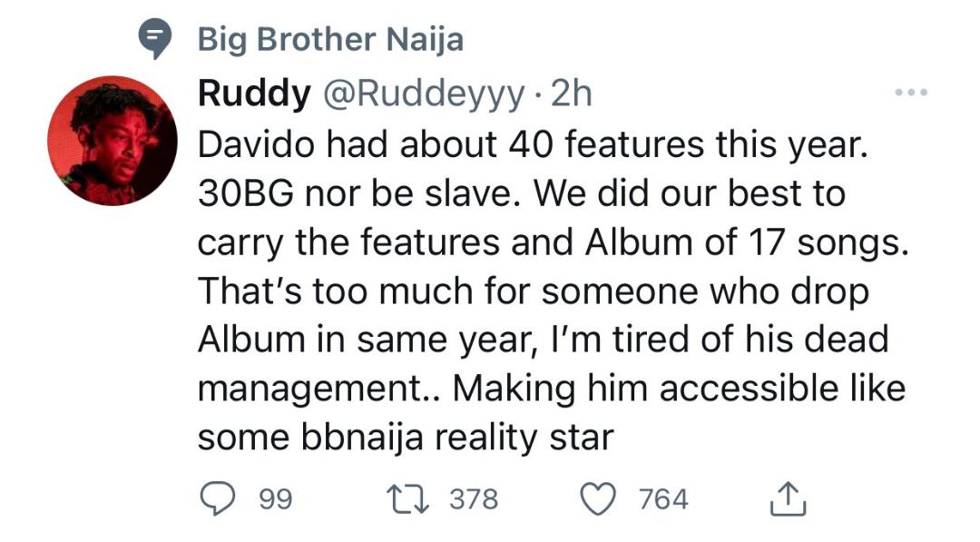
Task: Open the three-dot more options menu
Action: click(x=911, y=93)
